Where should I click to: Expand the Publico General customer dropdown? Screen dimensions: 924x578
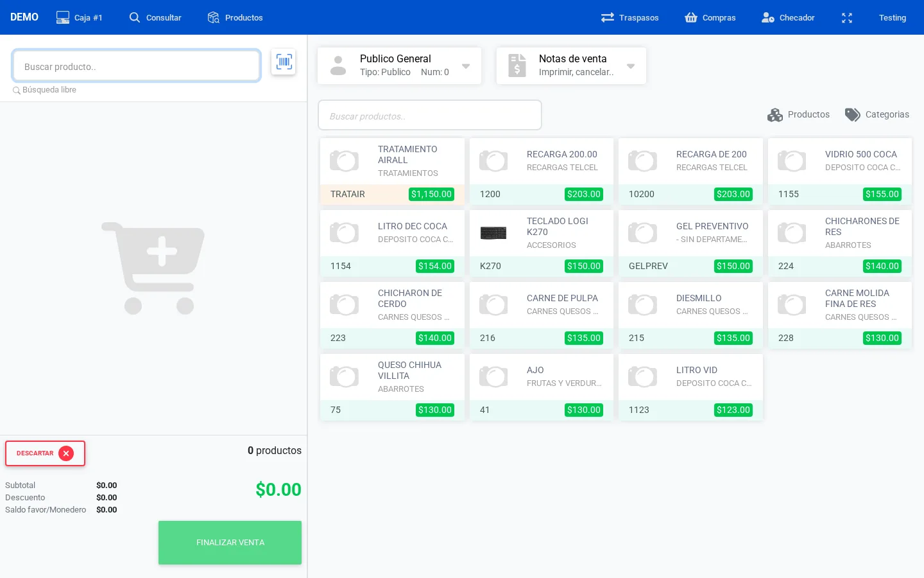tap(466, 66)
